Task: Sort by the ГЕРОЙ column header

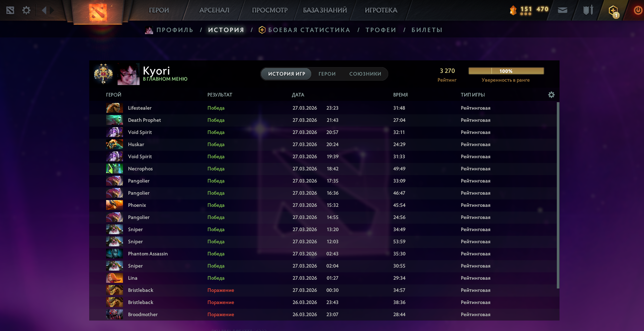Action: pyautogui.click(x=114, y=95)
